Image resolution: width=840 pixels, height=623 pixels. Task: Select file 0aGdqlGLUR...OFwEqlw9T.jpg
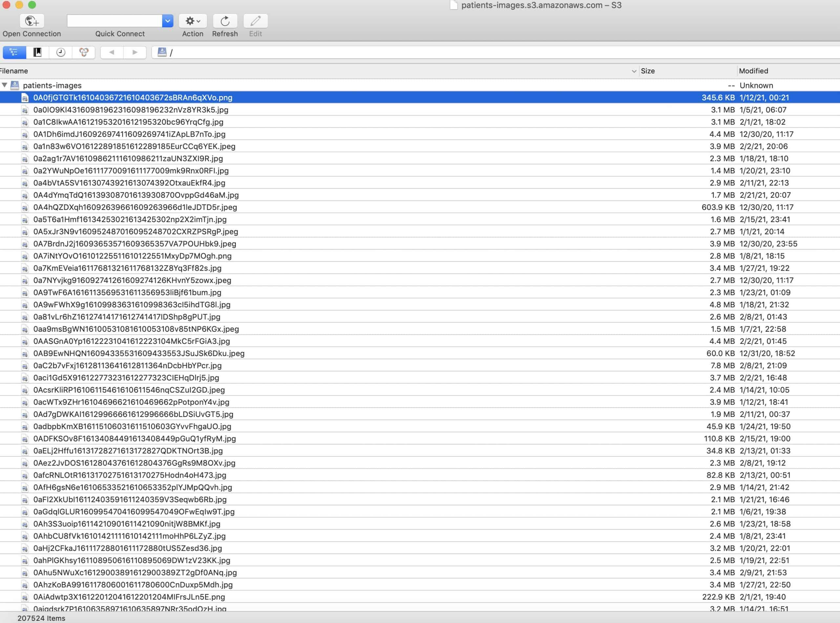pos(420,512)
